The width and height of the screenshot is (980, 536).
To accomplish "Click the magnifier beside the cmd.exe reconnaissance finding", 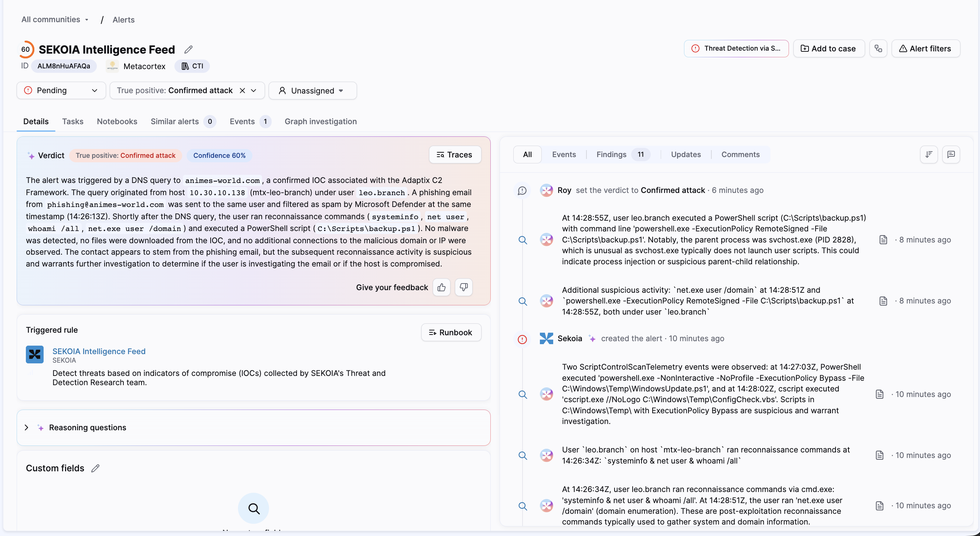I will point(523,506).
